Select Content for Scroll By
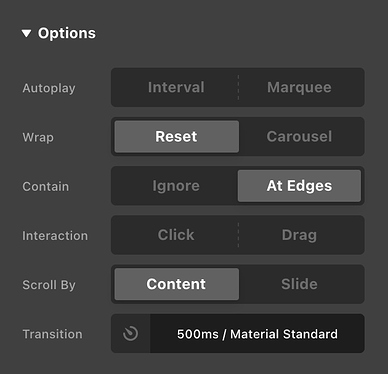Image resolution: width=388 pixels, height=374 pixels. 177,284
